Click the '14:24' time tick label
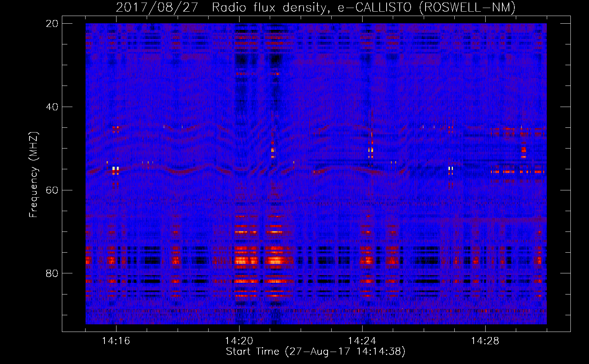This screenshot has width=589, height=364. tap(362, 341)
